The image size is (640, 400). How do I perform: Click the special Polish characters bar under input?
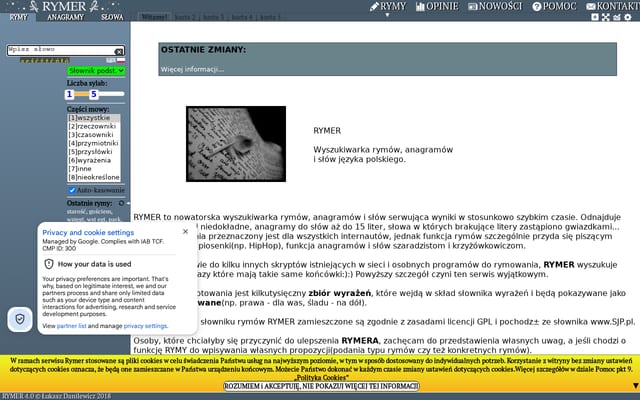tap(45, 60)
